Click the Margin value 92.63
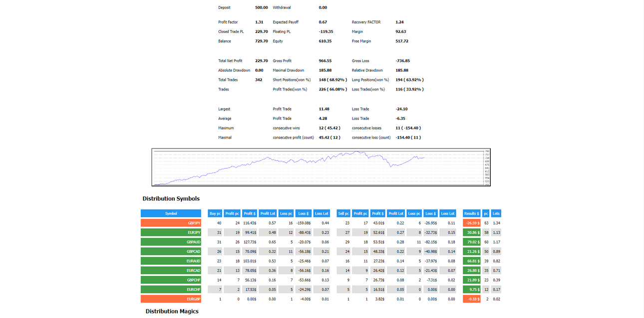644x318 pixels. click(x=401, y=31)
